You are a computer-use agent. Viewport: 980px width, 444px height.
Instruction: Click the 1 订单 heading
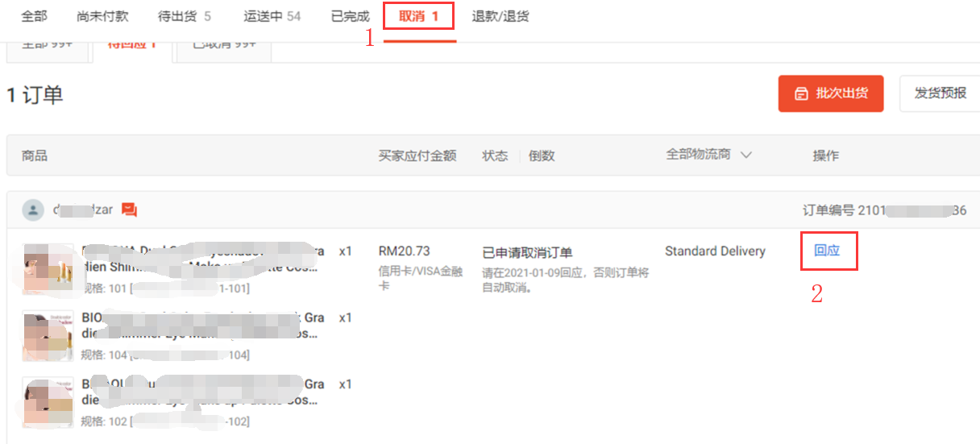pos(35,95)
